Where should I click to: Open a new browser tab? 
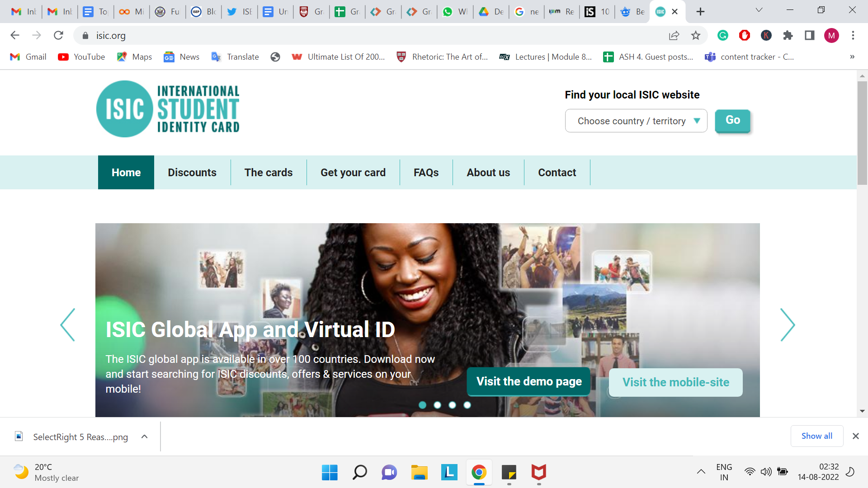pyautogui.click(x=700, y=12)
